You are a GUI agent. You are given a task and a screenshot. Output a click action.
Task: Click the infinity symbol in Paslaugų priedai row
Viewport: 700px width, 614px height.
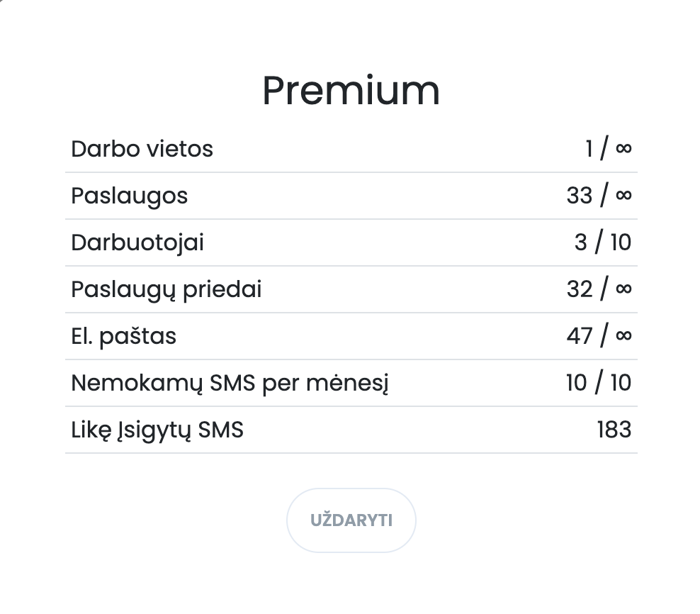click(x=623, y=289)
